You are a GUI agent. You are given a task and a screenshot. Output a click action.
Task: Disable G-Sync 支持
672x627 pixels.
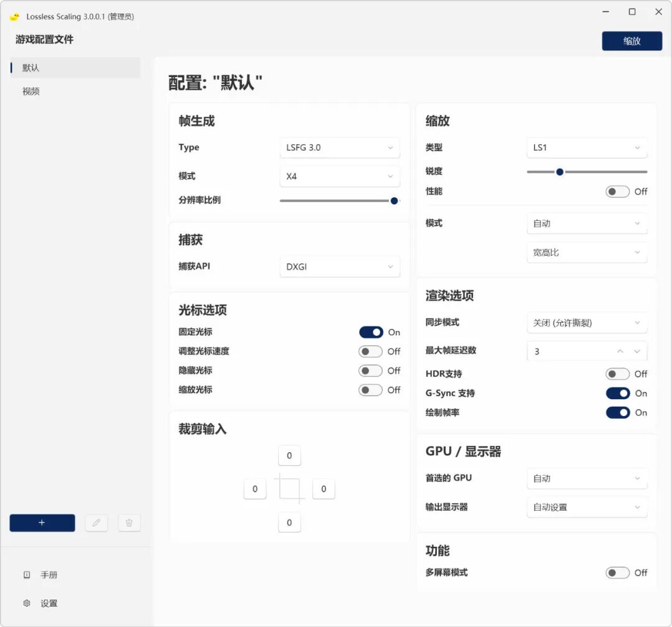coord(617,393)
